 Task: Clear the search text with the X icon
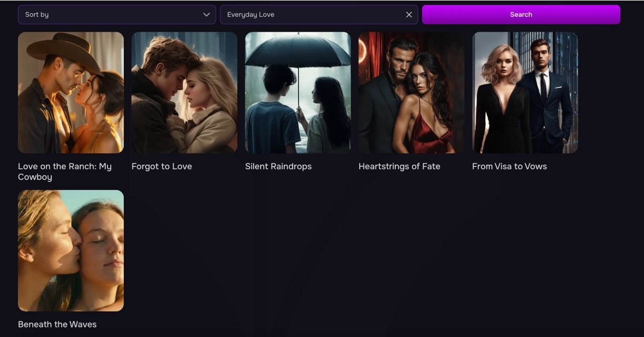coord(409,15)
